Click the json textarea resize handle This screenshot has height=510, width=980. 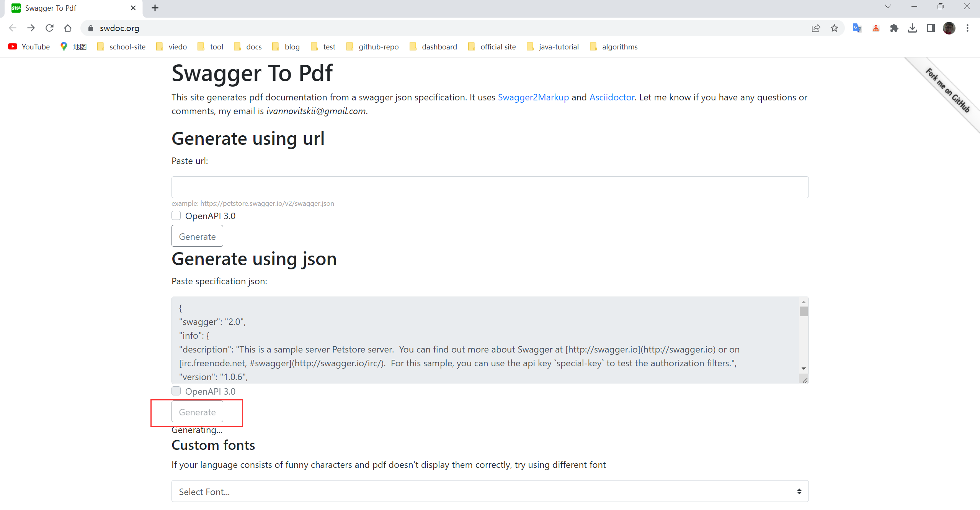click(x=805, y=380)
